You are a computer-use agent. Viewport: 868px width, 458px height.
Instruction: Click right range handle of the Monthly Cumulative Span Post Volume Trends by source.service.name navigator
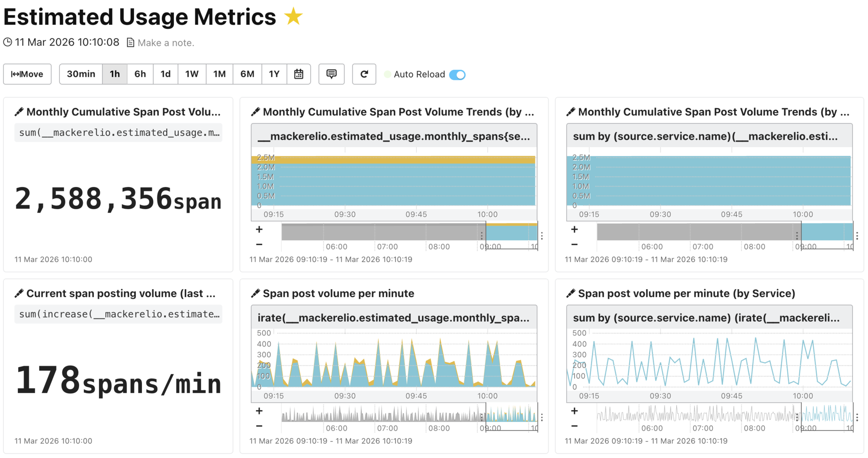(857, 236)
